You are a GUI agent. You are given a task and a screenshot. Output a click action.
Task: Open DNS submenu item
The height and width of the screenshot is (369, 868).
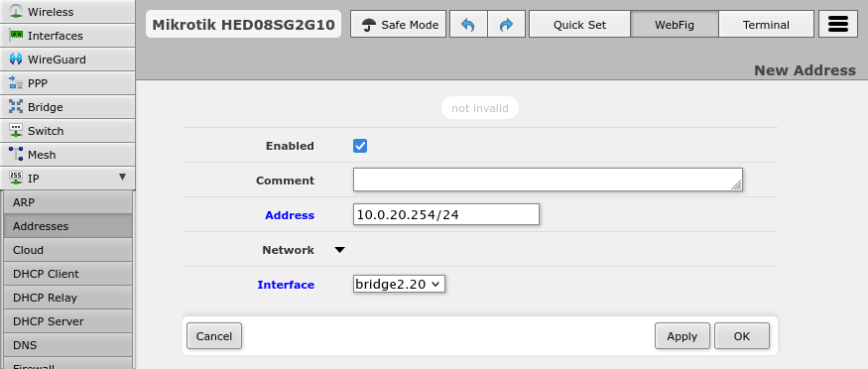67,345
